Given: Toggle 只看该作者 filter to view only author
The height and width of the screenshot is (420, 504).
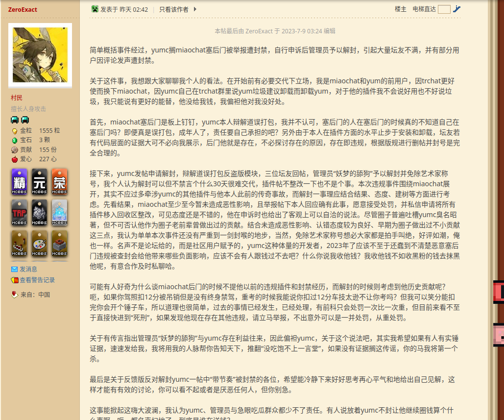Looking at the screenshot, I should pyautogui.click(x=173, y=9).
